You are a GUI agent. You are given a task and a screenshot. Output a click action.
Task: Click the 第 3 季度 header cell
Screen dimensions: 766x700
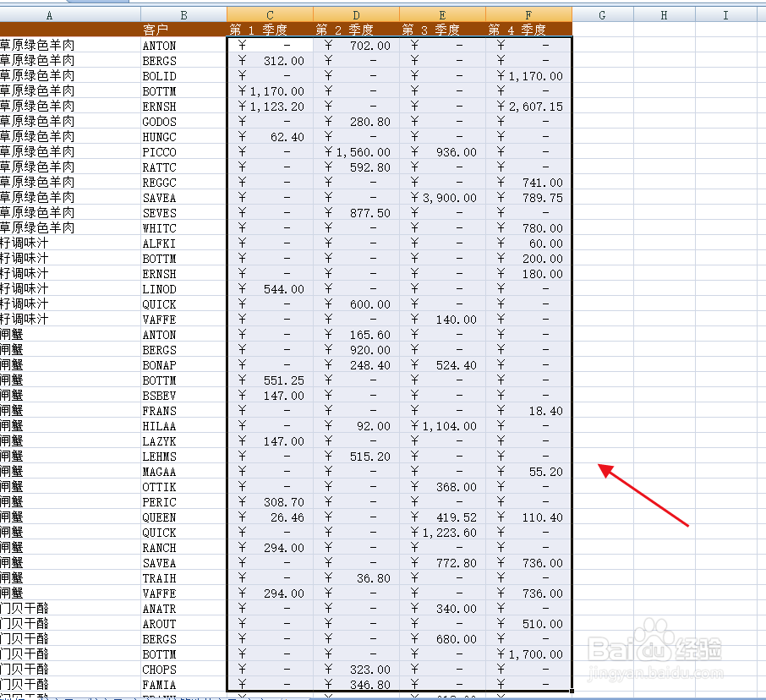tap(442, 30)
